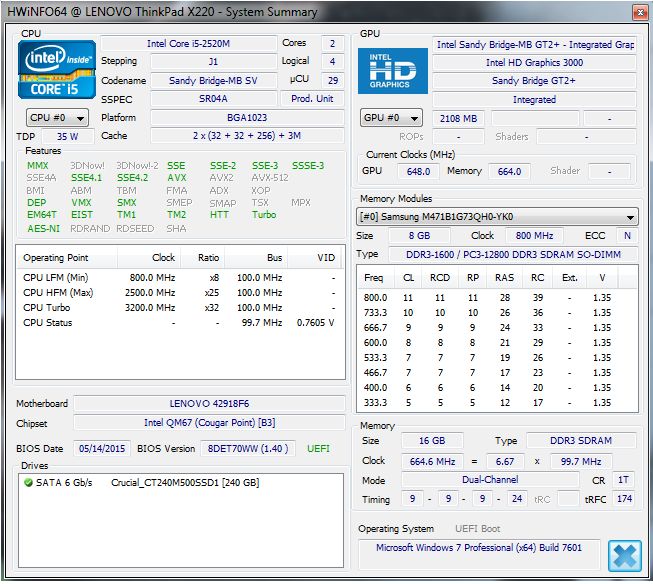Click the BGA1023 platform field

pyautogui.click(x=247, y=117)
